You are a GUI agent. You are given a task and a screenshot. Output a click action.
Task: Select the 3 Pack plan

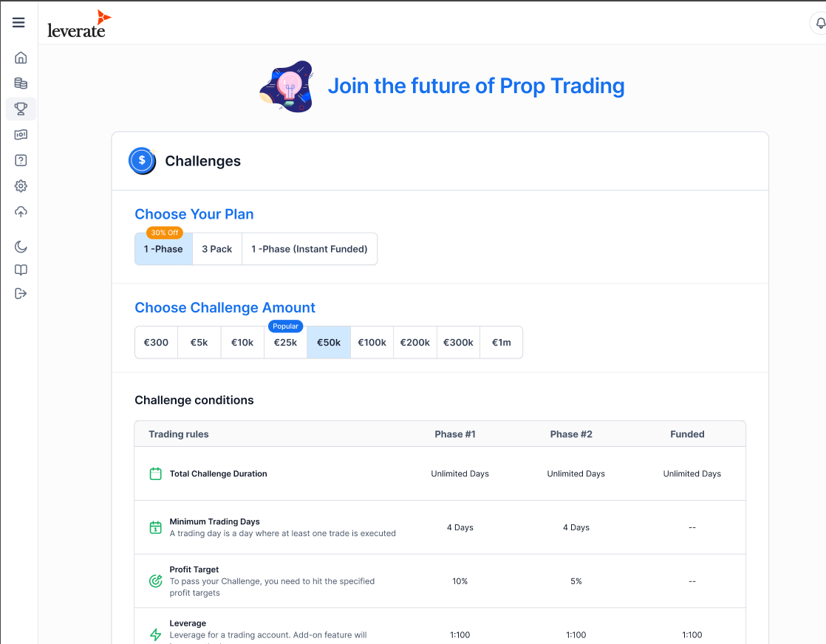click(x=217, y=249)
